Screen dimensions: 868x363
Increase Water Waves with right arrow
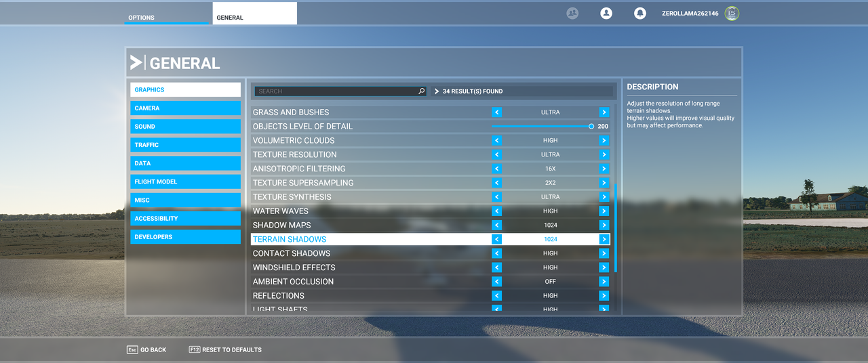pos(604,211)
